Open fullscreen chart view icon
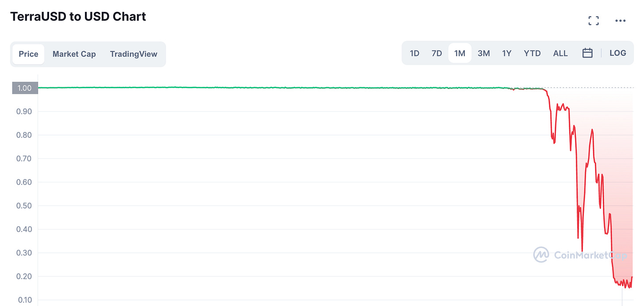 point(593,20)
